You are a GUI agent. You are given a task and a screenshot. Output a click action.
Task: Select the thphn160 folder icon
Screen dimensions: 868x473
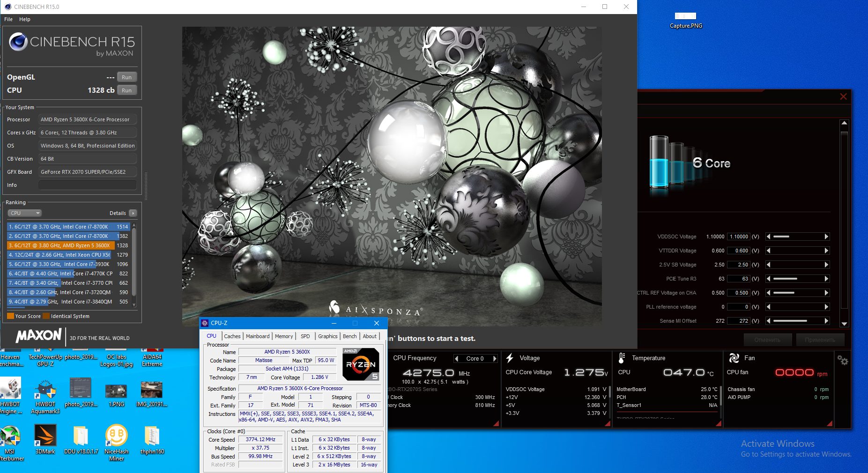152,436
